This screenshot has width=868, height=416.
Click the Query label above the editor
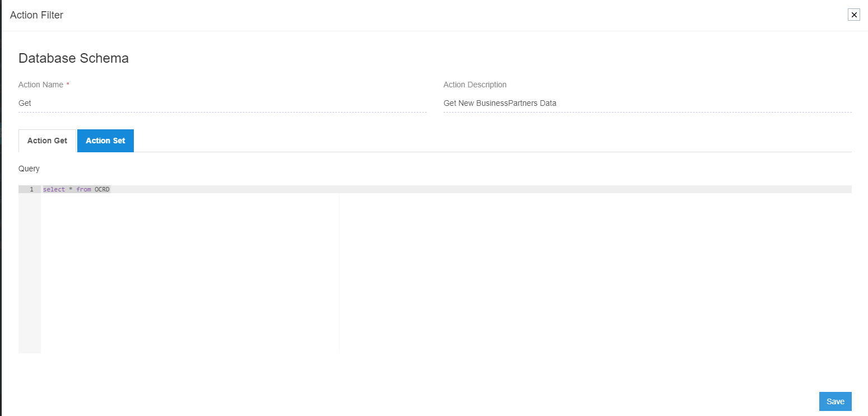(29, 169)
